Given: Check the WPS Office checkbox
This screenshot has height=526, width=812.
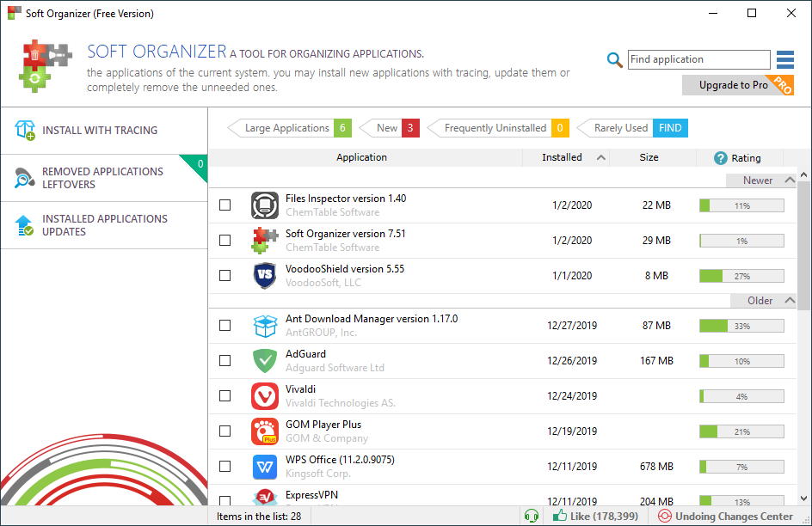Looking at the screenshot, I should coord(225,467).
